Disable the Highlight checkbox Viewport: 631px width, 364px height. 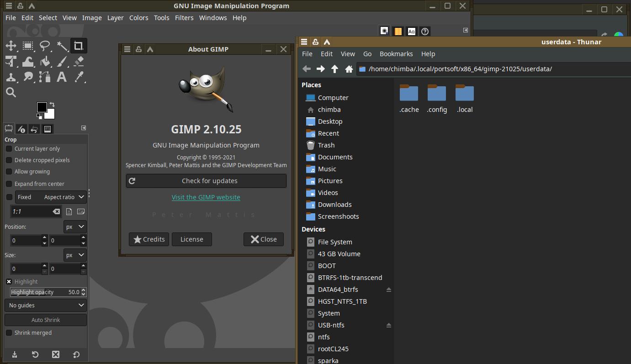9,281
